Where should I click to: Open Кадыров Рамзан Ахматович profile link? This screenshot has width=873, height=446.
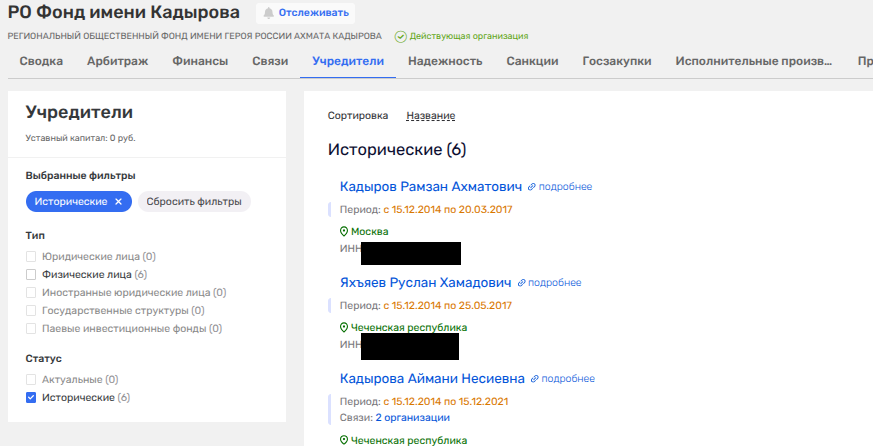(431, 187)
